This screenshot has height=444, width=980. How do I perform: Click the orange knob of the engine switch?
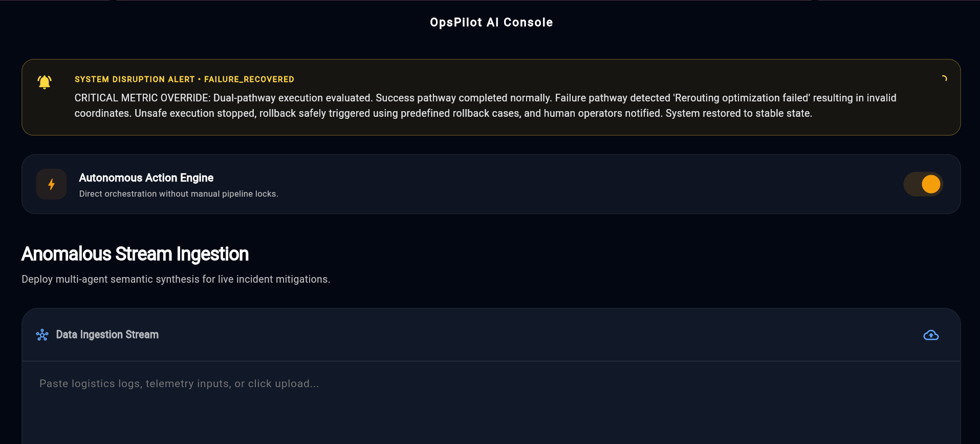931,184
